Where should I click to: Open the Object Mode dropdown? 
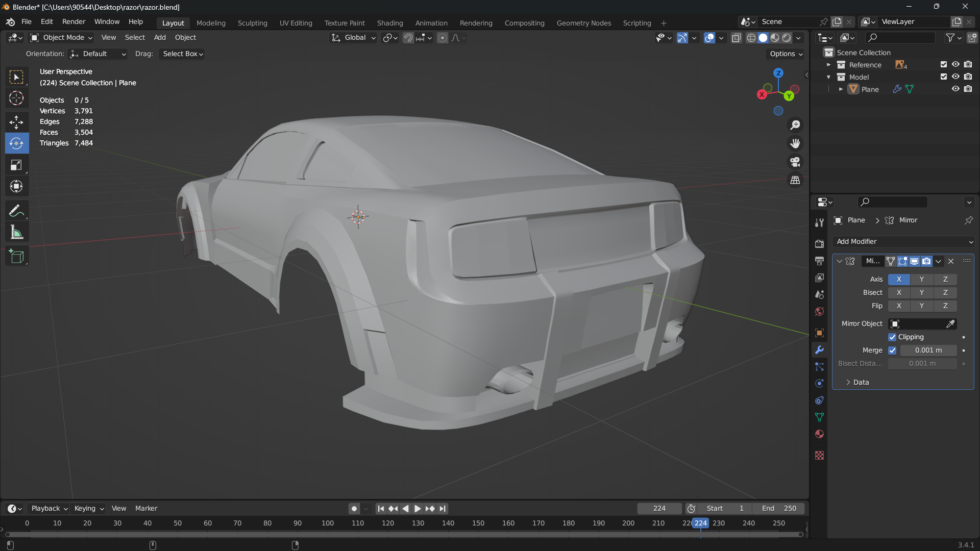point(61,37)
